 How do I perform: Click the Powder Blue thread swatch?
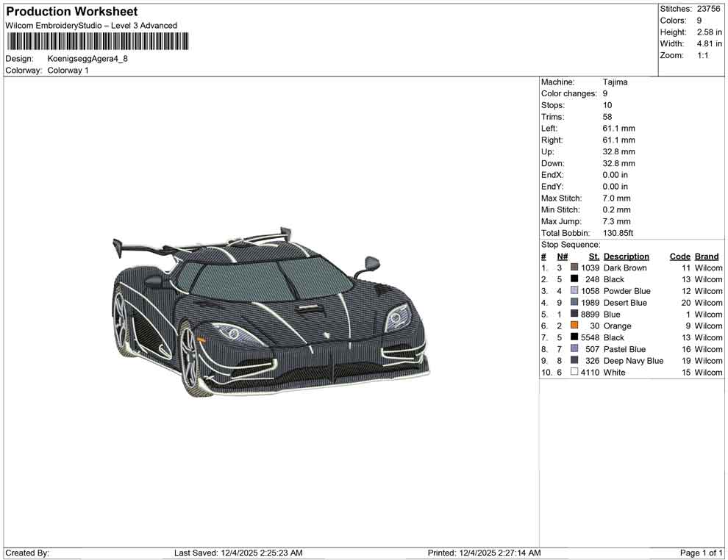click(x=573, y=291)
